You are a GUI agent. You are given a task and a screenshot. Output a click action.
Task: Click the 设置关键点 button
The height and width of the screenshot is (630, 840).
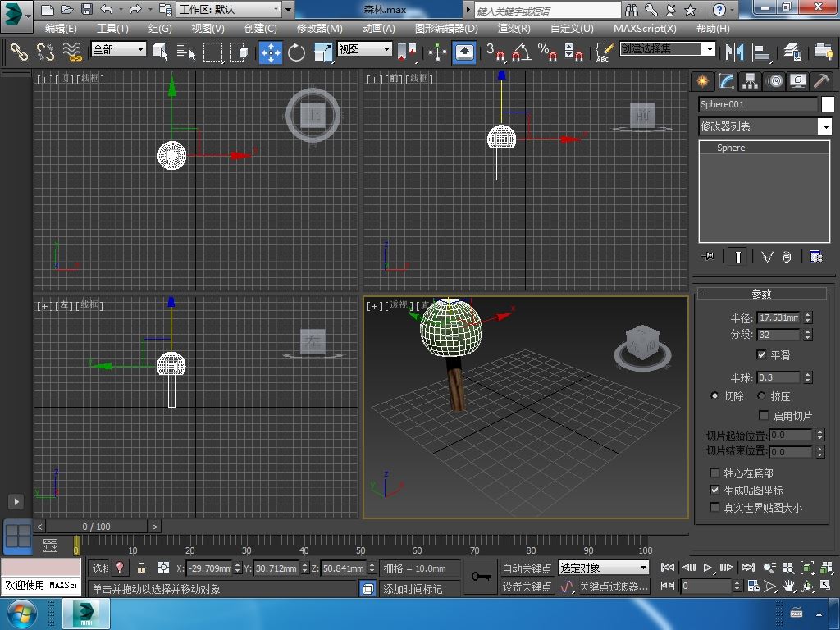[x=527, y=586]
